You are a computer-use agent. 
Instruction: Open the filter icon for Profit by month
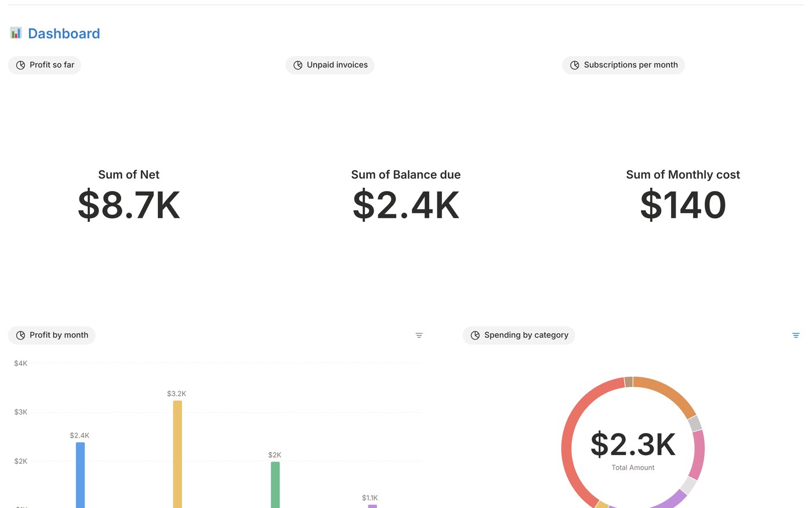point(419,336)
